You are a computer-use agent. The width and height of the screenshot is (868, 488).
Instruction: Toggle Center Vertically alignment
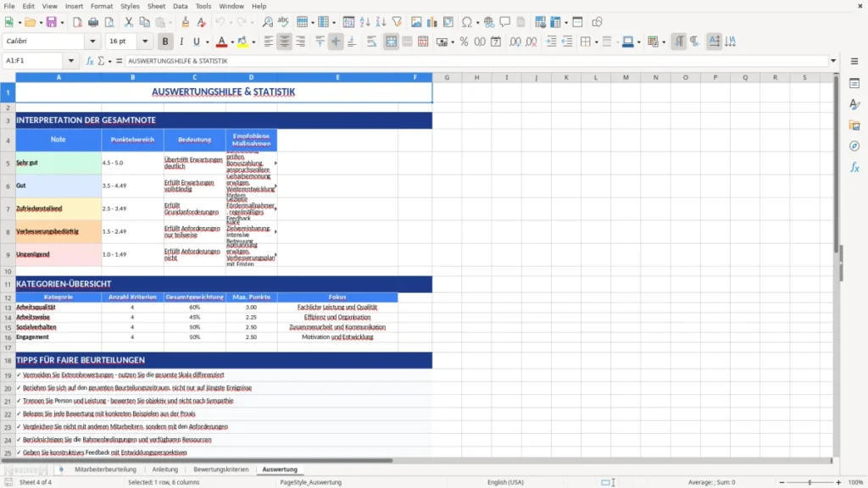[x=336, y=42]
